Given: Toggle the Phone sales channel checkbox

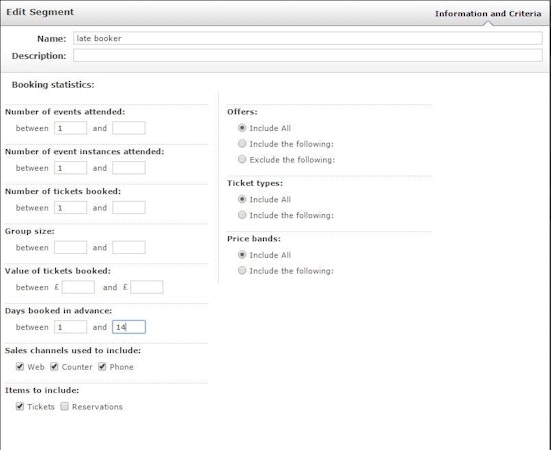Looking at the screenshot, I should [102, 367].
